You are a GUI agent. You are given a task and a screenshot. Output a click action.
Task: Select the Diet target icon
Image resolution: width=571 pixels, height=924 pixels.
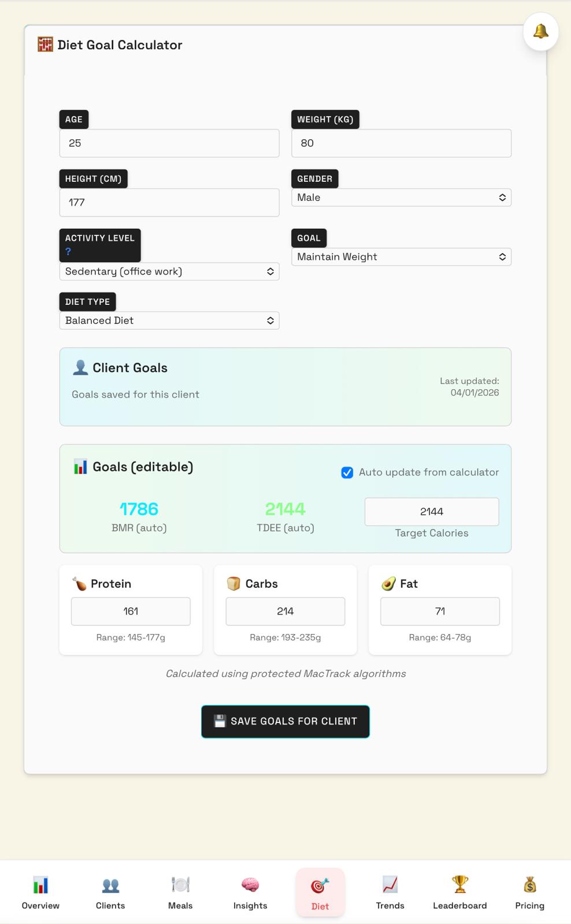[320, 885]
